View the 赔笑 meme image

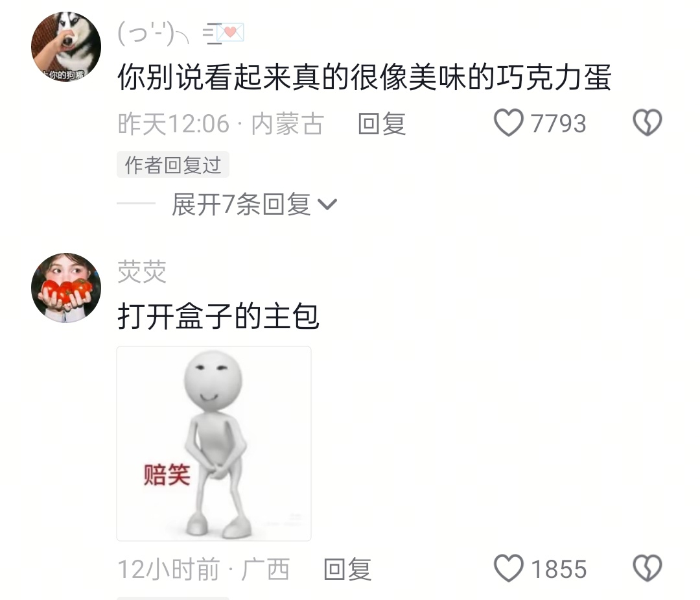214,444
